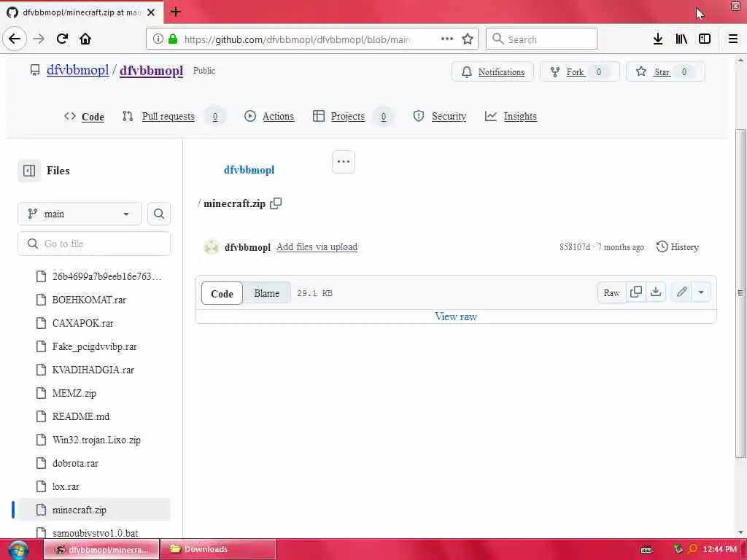Image resolution: width=747 pixels, height=560 pixels.
Task: Open the Library icon in the toolbar
Action: coord(681,39)
